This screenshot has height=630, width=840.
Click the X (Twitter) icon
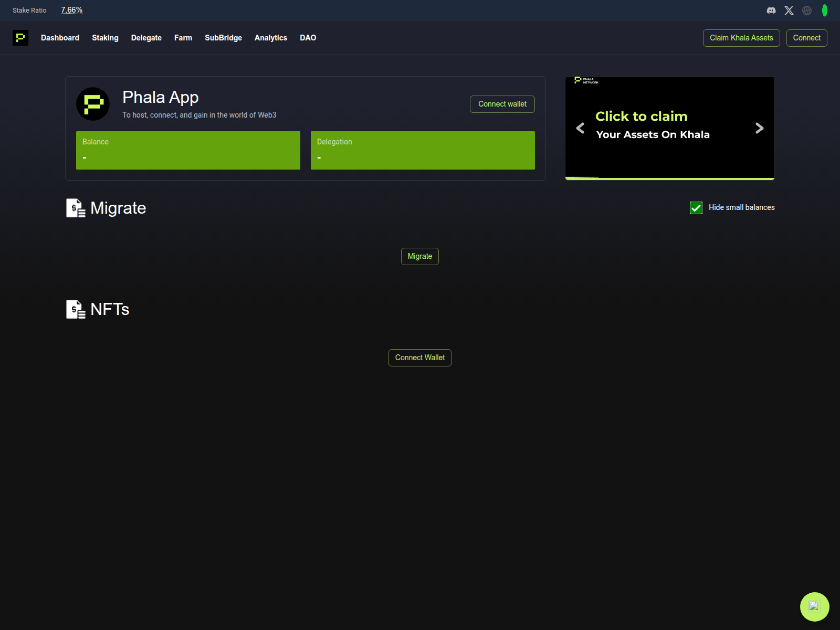(789, 10)
